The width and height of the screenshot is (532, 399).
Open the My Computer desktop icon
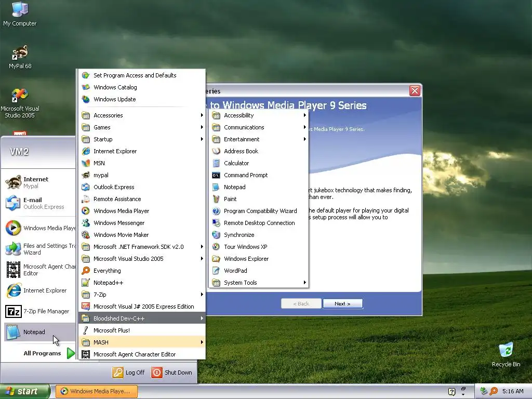pos(20,14)
